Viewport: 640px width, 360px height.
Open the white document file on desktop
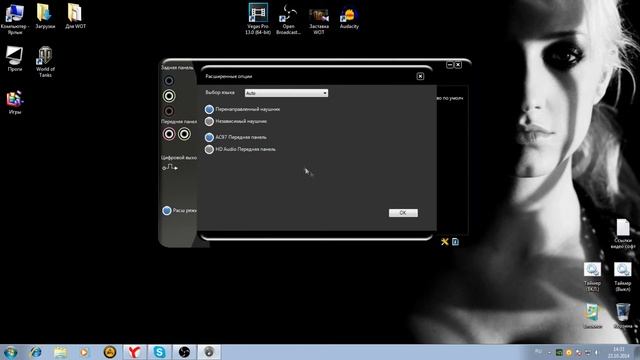coord(623,233)
